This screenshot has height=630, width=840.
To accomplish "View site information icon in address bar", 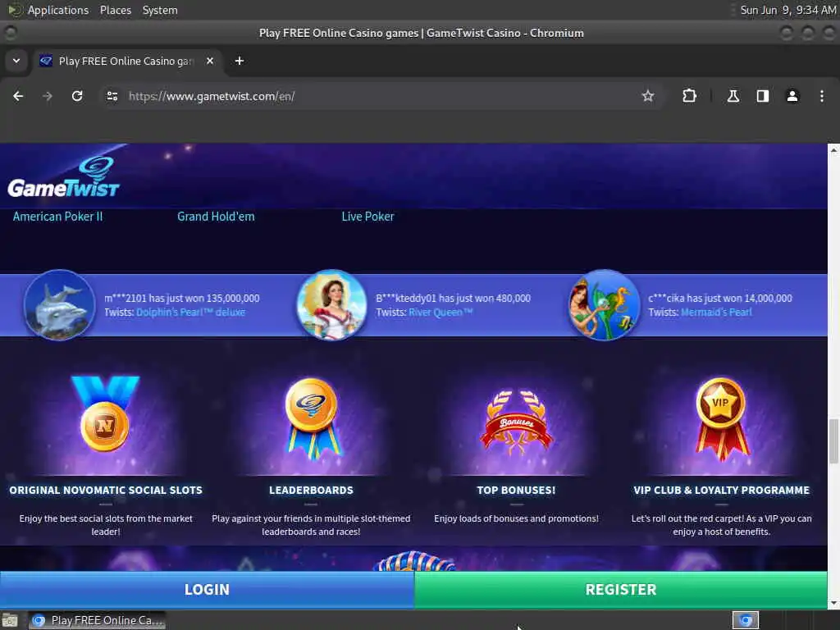I will click(x=112, y=96).
